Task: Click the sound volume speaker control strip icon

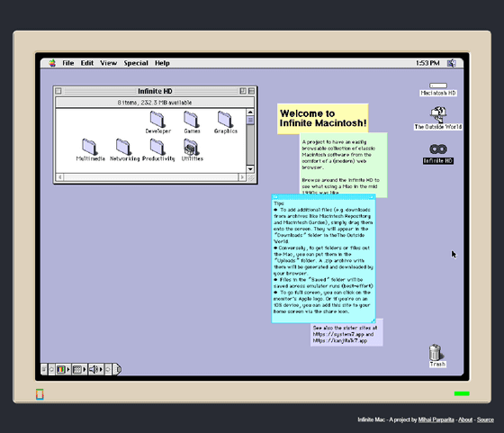Action: (x=94, y=370)
